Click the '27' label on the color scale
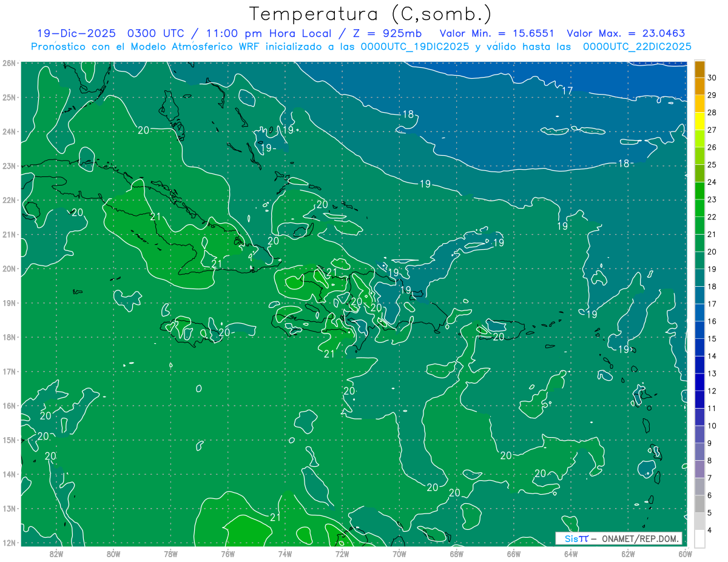The height and width of the screenshot is (562, 728). 712,130
